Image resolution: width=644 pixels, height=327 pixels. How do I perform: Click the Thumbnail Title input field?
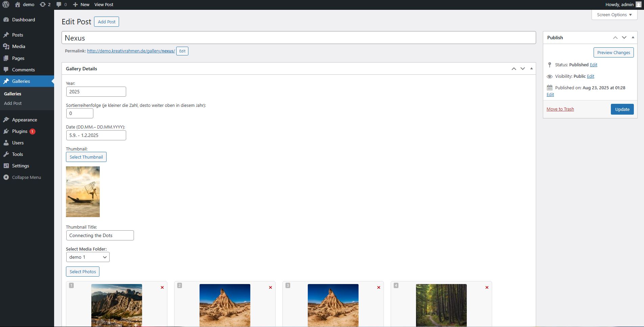100,235
